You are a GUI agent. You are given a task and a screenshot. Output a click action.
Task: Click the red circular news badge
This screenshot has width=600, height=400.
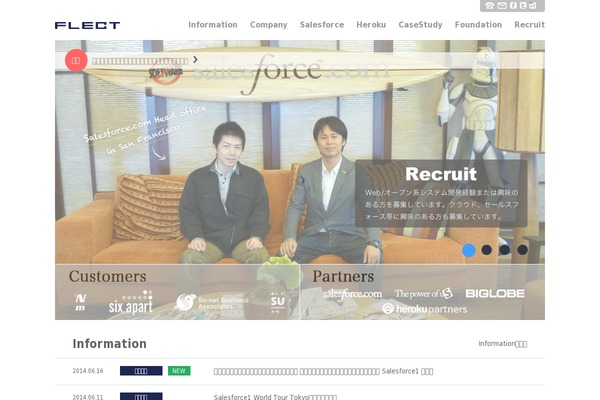[x=76, y=60]
